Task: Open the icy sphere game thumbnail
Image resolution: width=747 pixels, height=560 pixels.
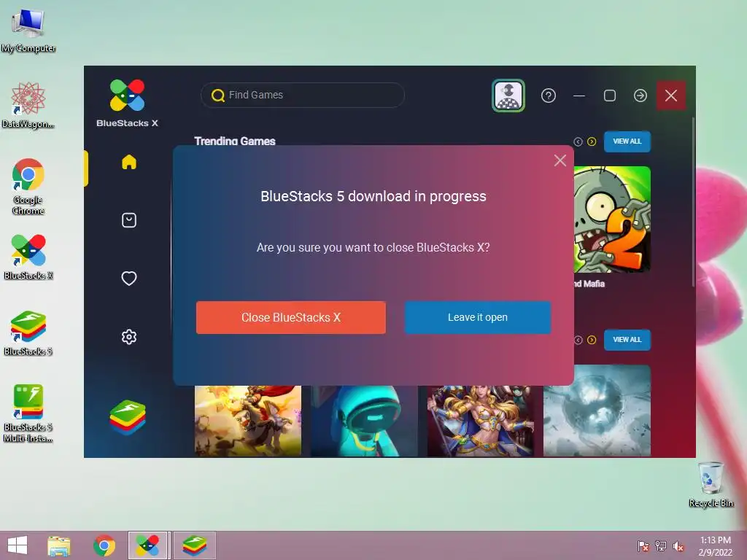Action: click(597, 411)
